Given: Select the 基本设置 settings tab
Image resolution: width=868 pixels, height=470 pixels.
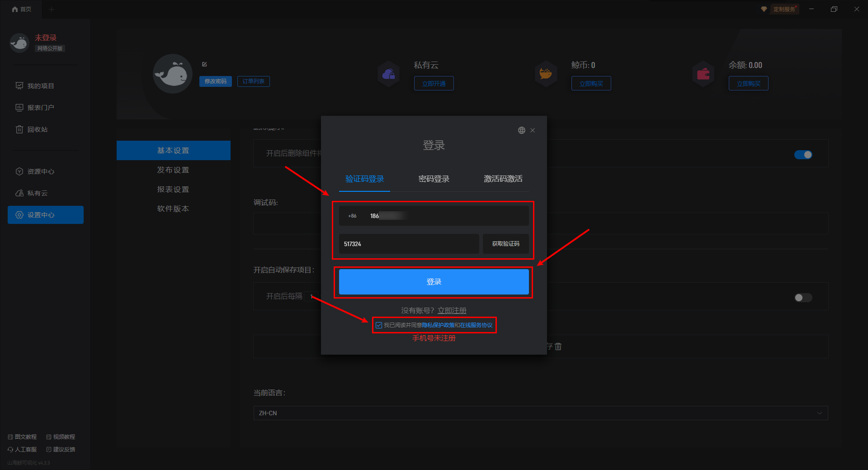Looking at the screenshot, I should [x=174, y=151].
